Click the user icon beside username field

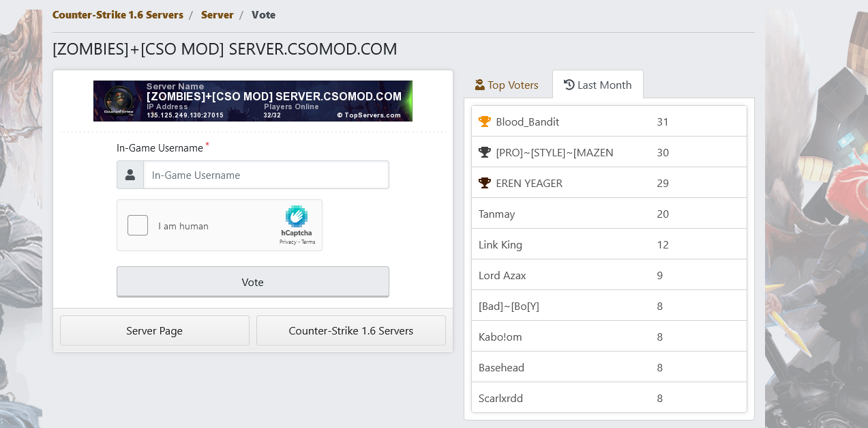coord(130,175)
